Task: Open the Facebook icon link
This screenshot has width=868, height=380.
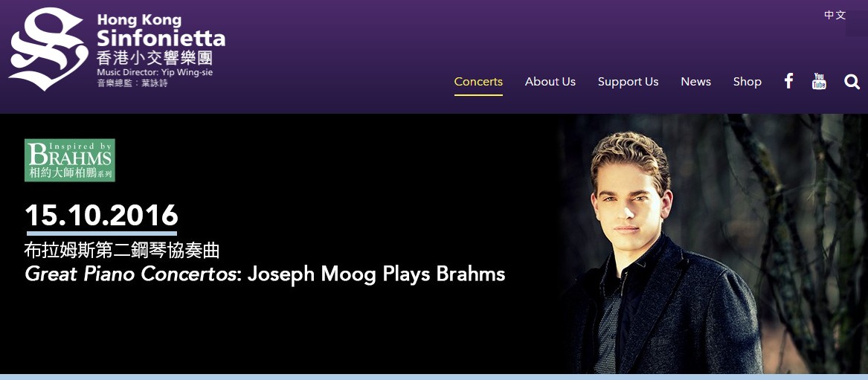Action: tap(788, 81)
